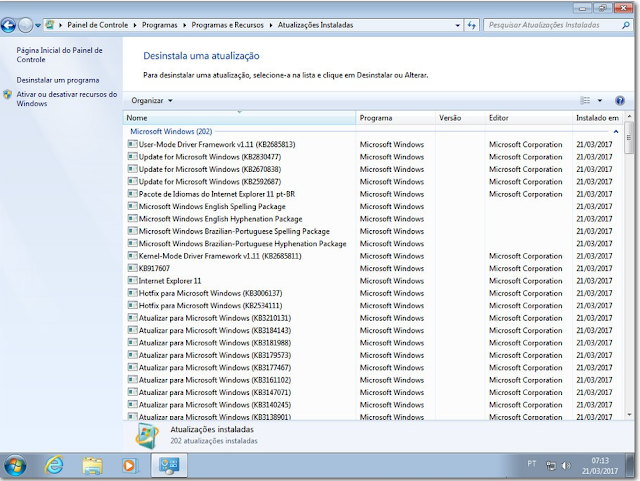The image size is (640, 481).
Task: Click Atualizações Instaladas breadcrumb
Action: pos(315,25)
